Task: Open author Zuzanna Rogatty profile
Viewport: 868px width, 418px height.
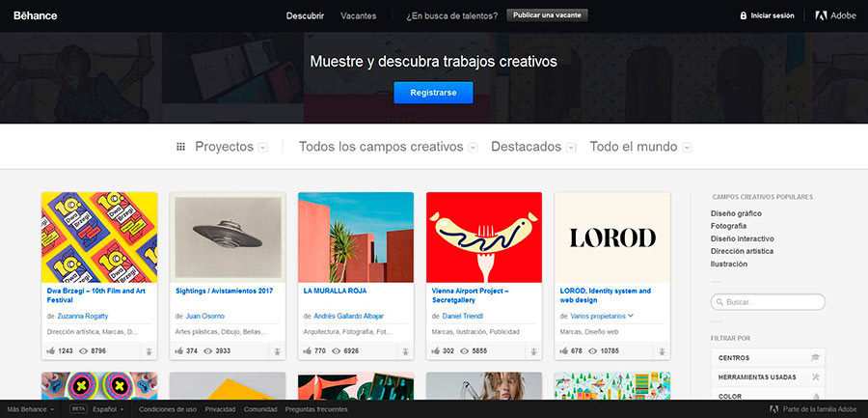Action: click(83, 316)
